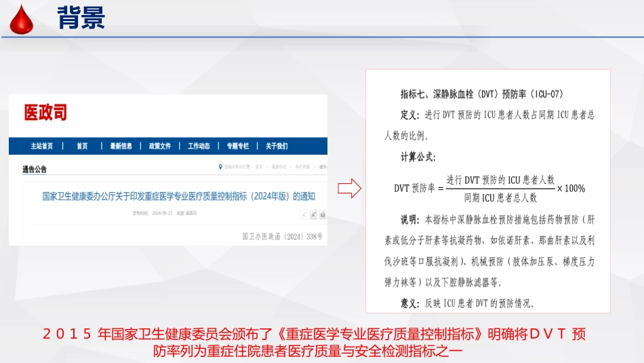Increase font size with large A icon

[313, 214]
